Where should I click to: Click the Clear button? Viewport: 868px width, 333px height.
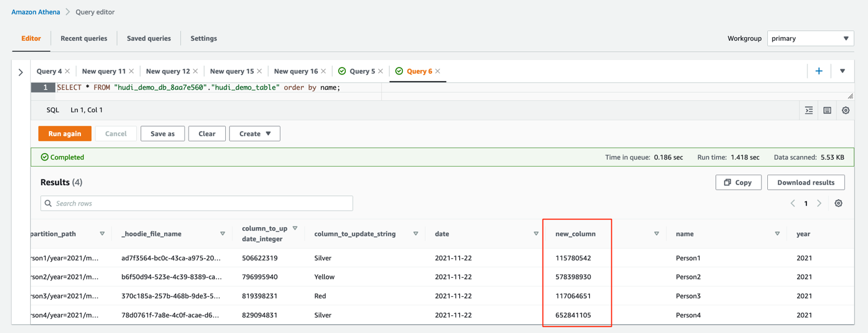(207, 133)
